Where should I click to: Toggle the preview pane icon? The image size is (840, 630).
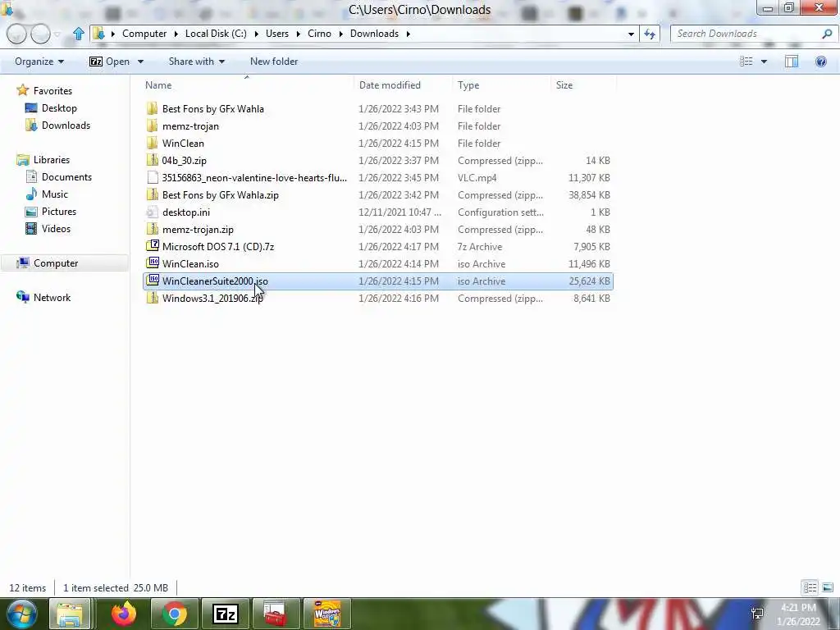click(792, 62)
